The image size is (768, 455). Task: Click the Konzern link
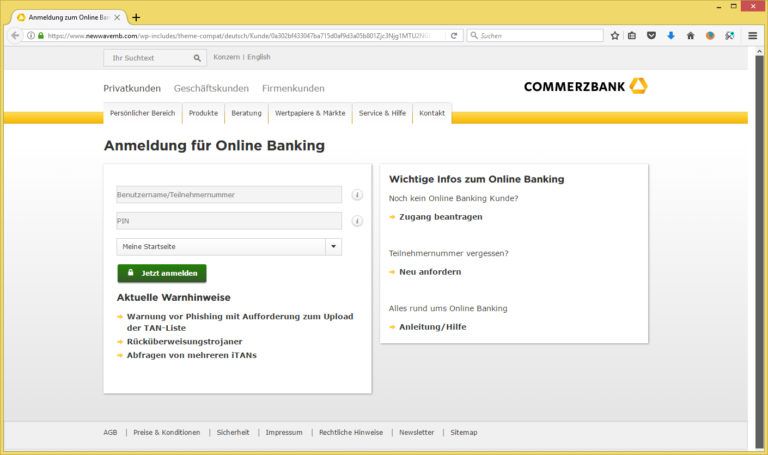tap(227, 57)
